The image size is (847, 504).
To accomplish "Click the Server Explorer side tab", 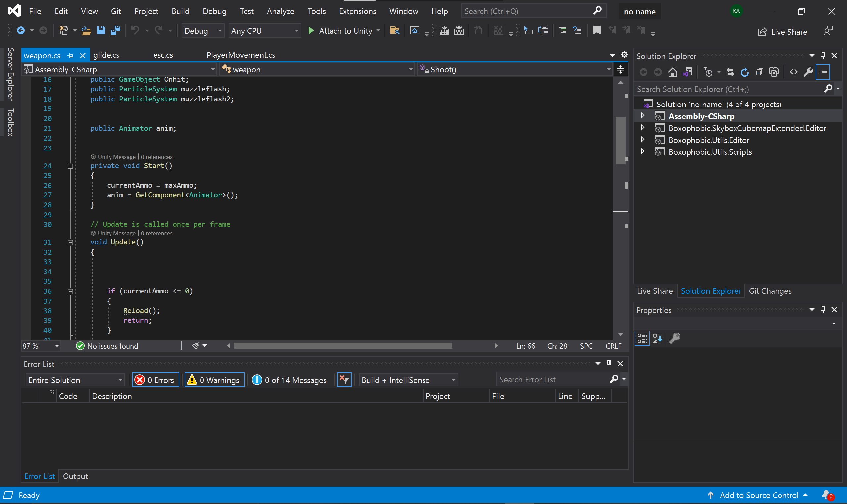I will (10, 74).
